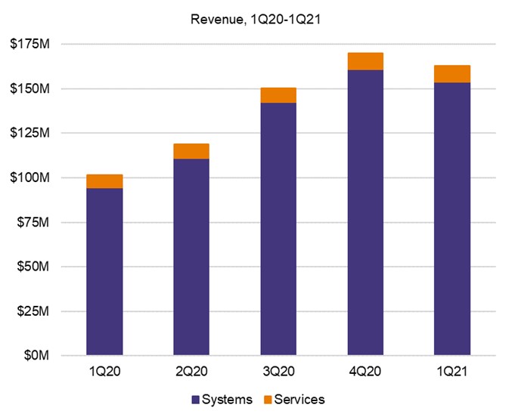Select the 1Q21 x-axis category label
512x420 pixels.
(452, 371)
